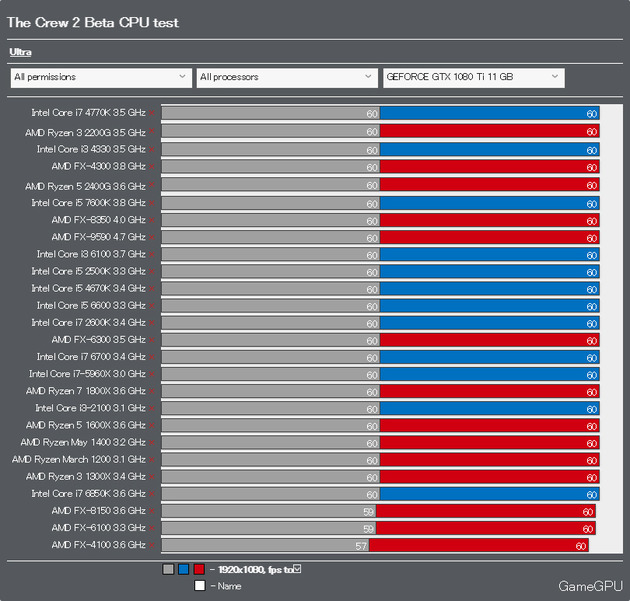
Task: Remove Intel Core i3-2100 row via red X
Action: coord(151,409)
